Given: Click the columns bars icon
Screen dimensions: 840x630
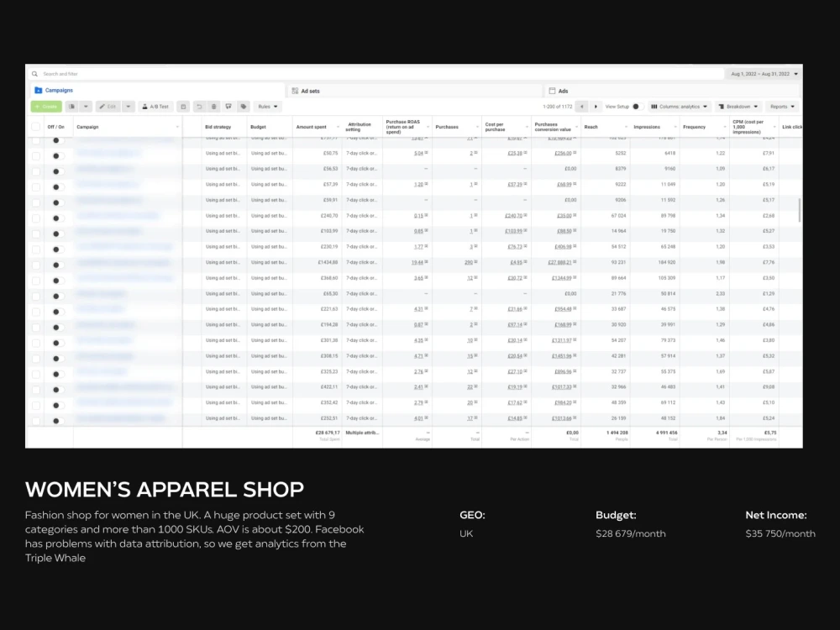Looking at the screenshot, I should pyautogui.click(x=654, y=107).
